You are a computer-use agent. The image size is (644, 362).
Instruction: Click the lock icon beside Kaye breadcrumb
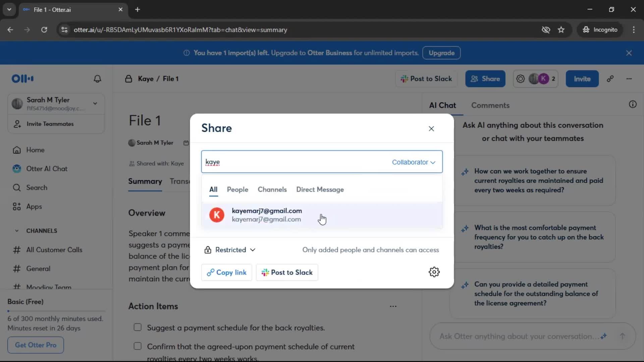click(128, 79)
